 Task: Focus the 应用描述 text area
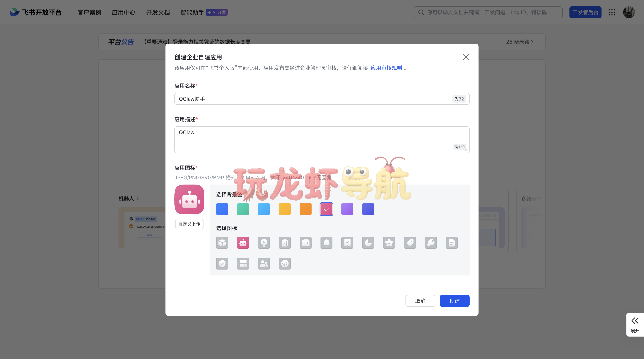click(x=322, y=140)
